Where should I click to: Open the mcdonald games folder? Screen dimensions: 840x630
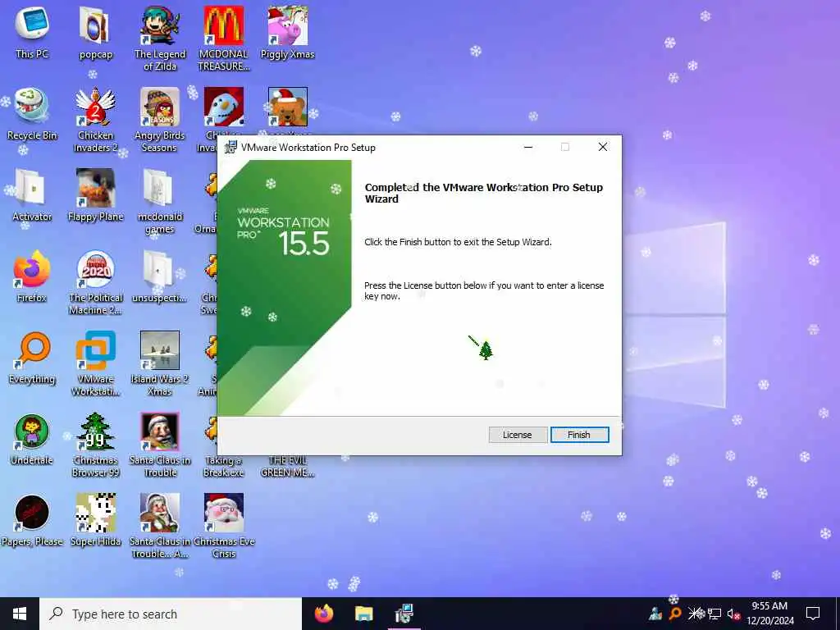tap(160, 202)
